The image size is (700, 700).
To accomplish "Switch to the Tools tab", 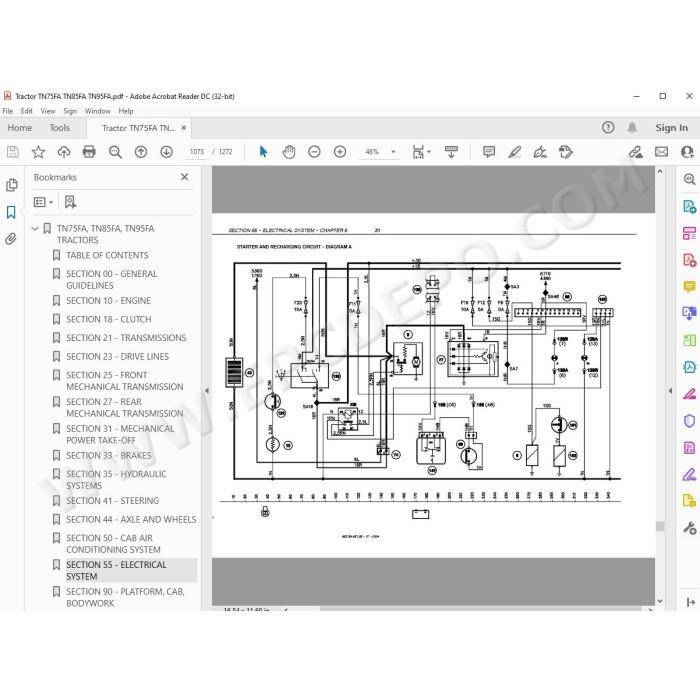I will point(59,128).
